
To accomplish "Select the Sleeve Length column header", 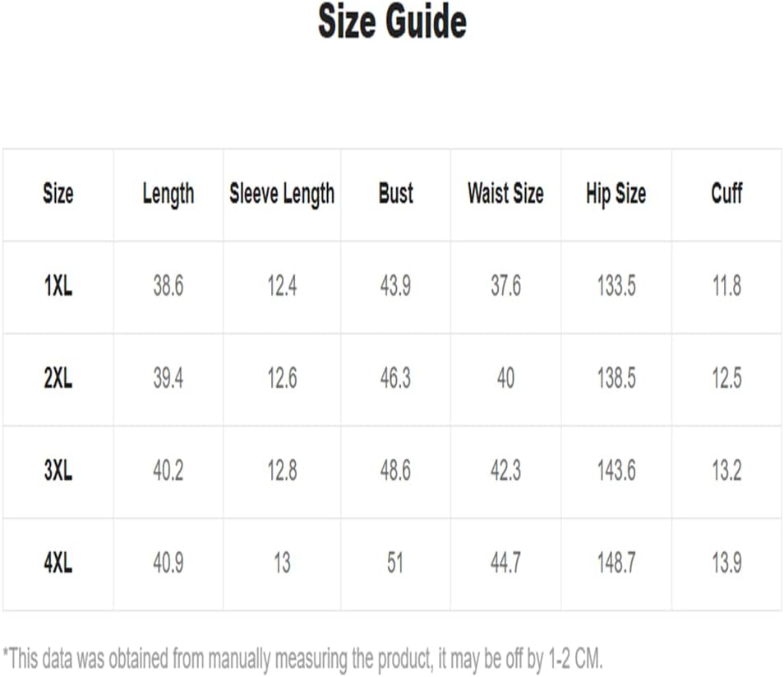I will [282, 194].
